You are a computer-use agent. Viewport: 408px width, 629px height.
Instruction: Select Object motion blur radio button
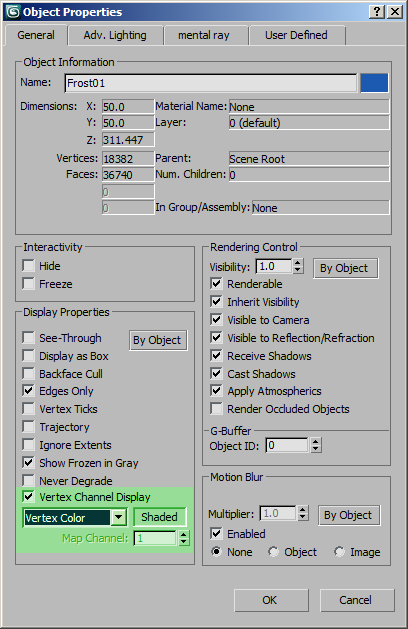pos(274,552)
